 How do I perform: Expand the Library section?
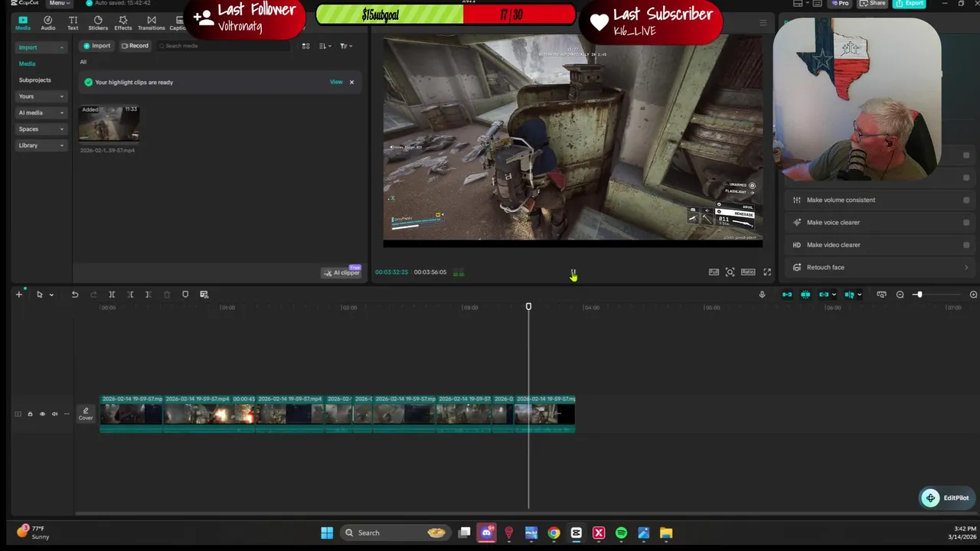(41, 145)
